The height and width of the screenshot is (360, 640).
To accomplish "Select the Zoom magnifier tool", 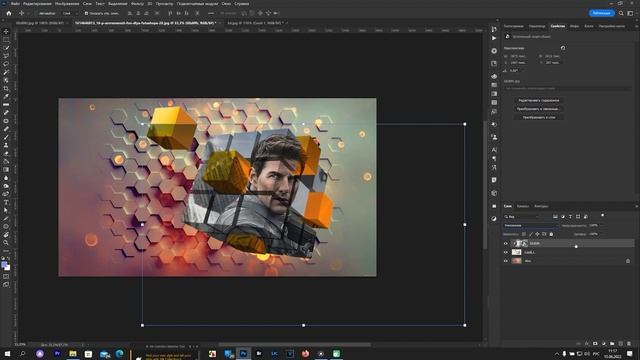I will (6, 243).
